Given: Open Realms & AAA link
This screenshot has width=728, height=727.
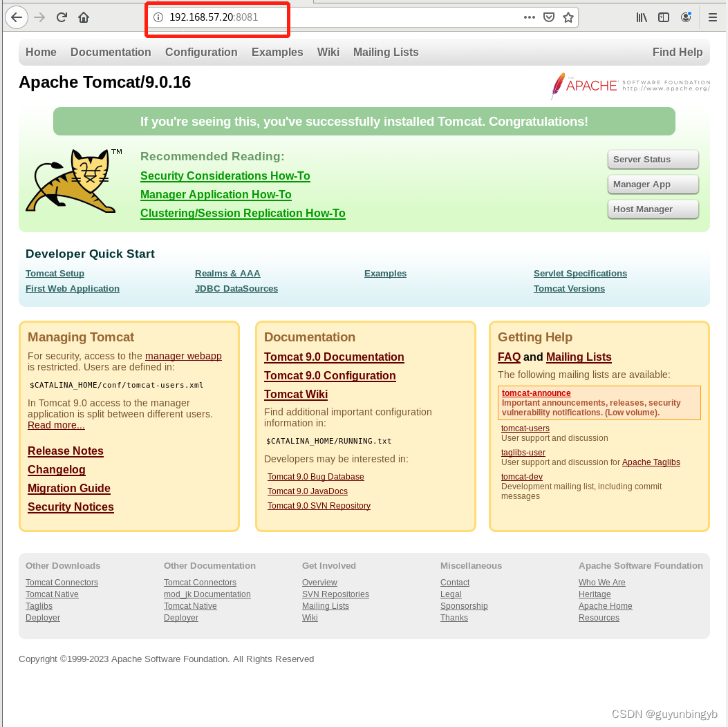Looking at the screenshot, I should tap(227, 273).
